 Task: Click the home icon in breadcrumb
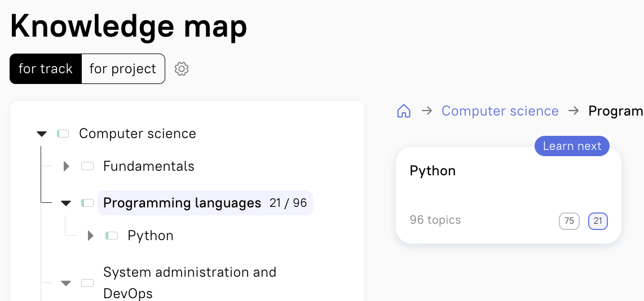404,111
